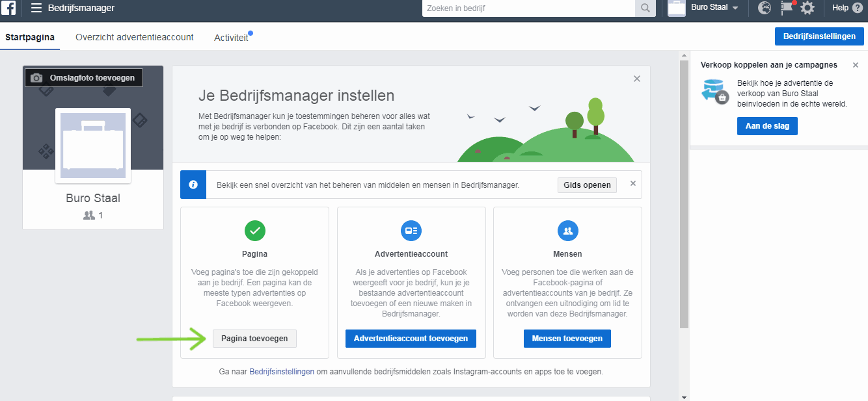This screenshot has height=401, width=868.
Task: Follow the Bedrijfsinstellingen link in footer text
Action: [282, 372]
